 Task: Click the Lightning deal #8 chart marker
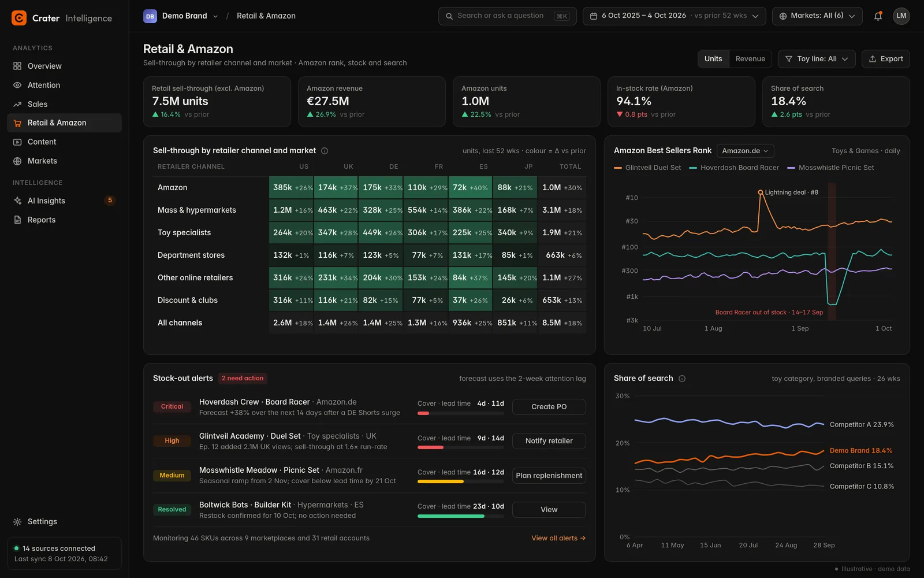[761, 192]
